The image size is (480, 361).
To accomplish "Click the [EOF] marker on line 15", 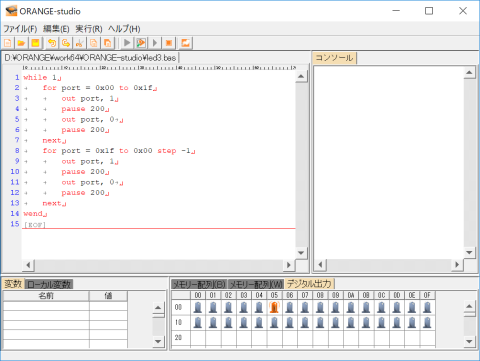I will (x=34, y=224).
